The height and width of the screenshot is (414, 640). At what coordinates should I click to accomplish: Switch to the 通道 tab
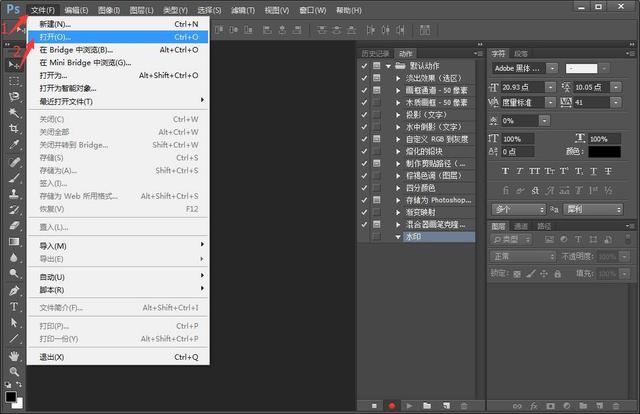521,226
